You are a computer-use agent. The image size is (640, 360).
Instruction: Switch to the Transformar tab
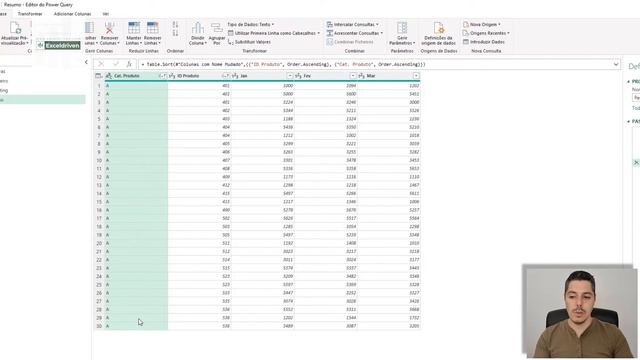[x=30, y=14]
